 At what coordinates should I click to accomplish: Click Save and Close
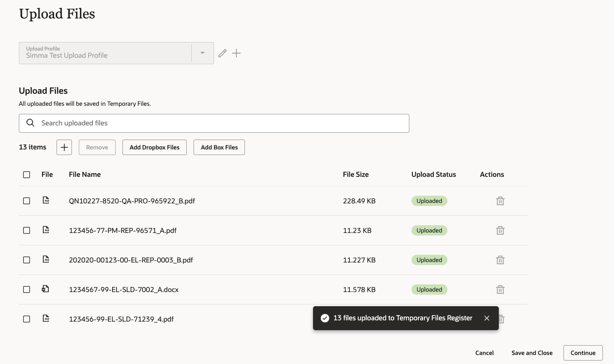pyautogui.click(x=532, y=353)
